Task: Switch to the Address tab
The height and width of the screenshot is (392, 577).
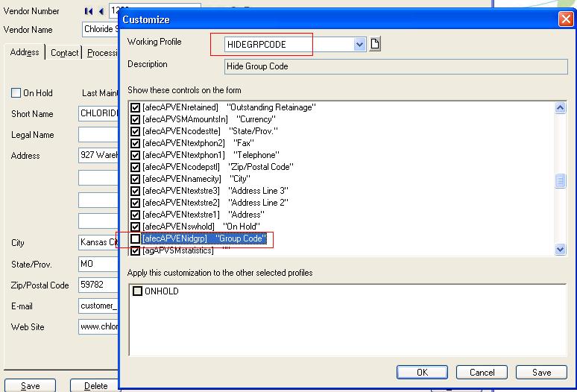Action: point(25,52)
